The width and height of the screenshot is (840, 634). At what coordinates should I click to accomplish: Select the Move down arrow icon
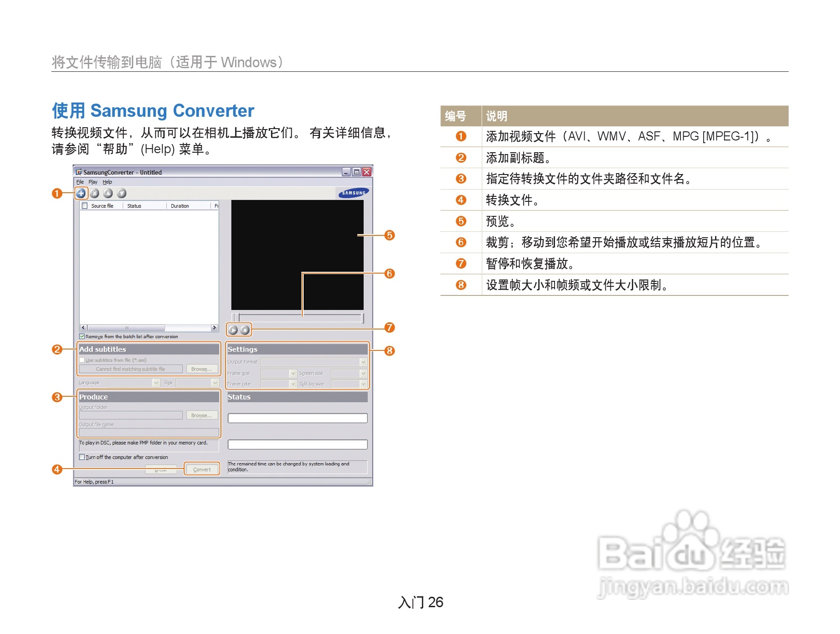pos(121,193)
